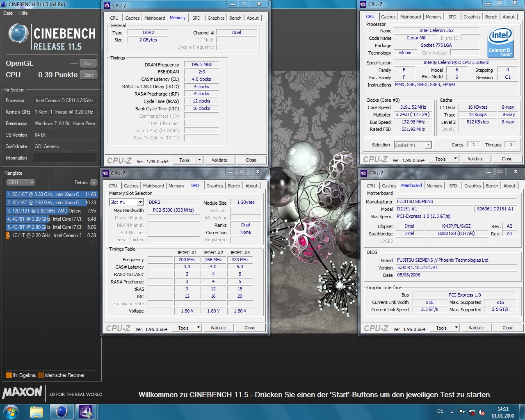Switch to Caches tab in Memory window
Viewport: 525px width, 420px height.
132,18
